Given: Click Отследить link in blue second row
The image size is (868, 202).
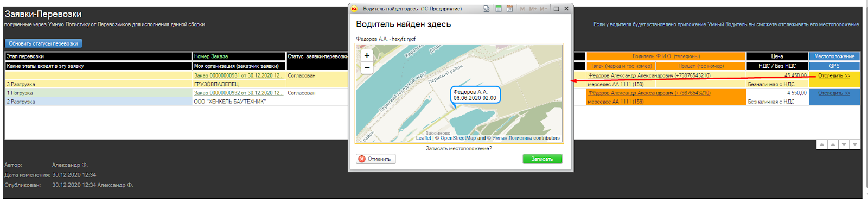Looking at the screenshot, I should pos(834,93).
